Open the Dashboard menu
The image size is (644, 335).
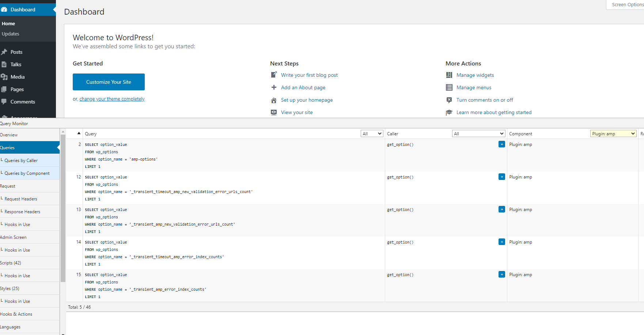tap(28, 10)
